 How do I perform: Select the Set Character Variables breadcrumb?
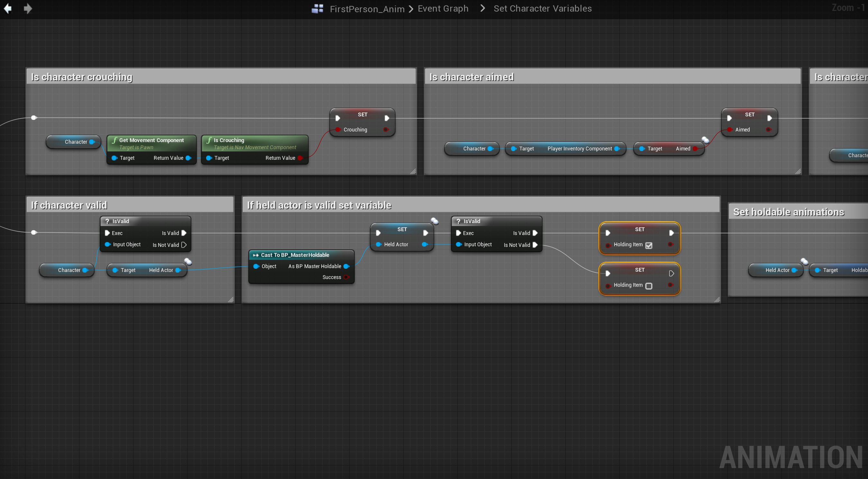point(542,8)
